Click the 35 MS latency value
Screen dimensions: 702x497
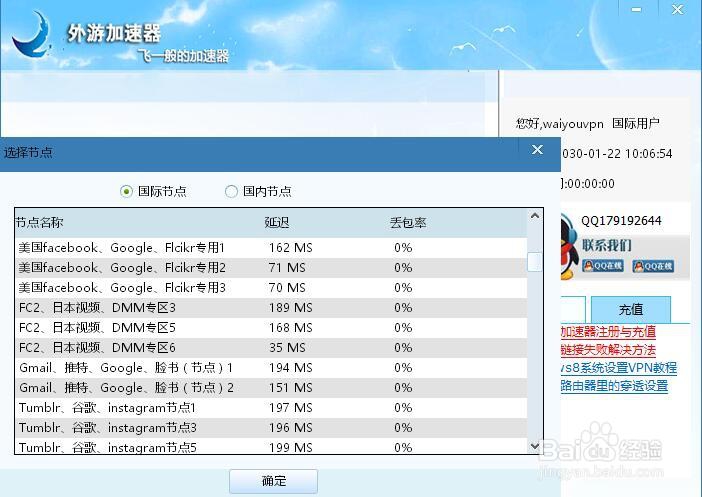point(287,347)
